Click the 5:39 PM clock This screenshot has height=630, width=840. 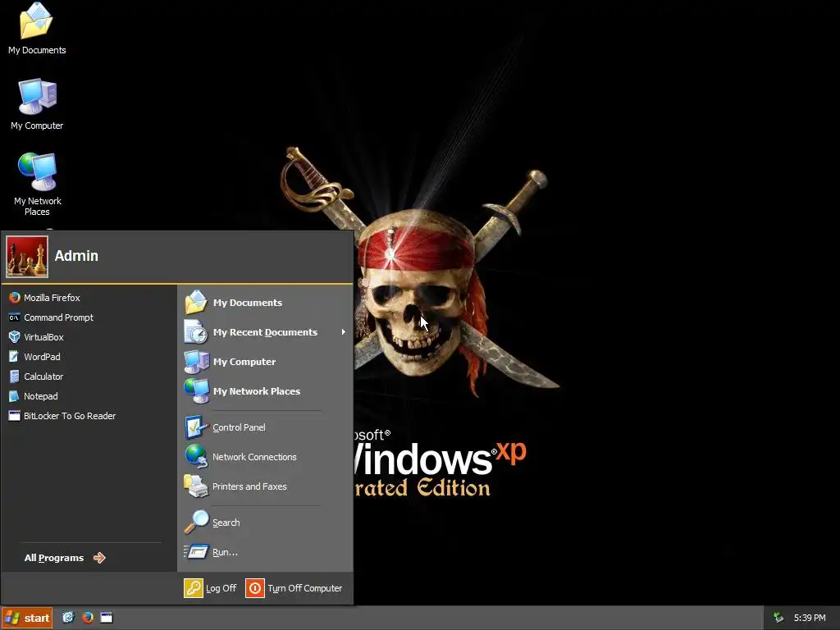tap(810, 618)
